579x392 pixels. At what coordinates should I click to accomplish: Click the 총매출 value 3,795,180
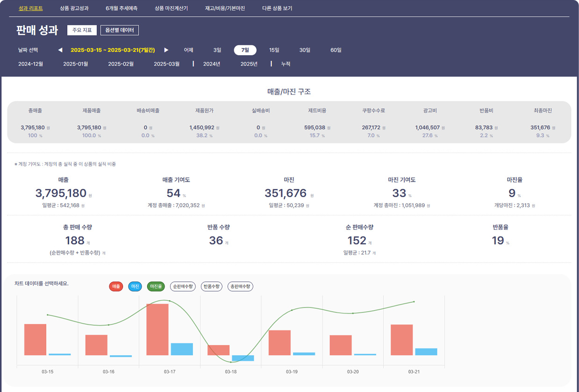33,128
